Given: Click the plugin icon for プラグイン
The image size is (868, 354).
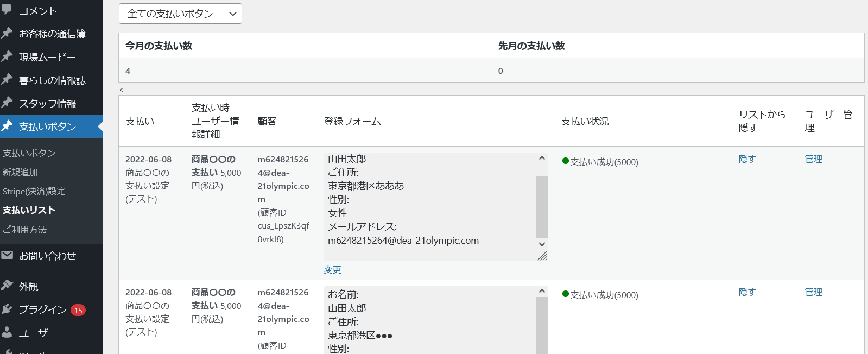Looking at the screenshot, I should pyautogui.click(x=7, y=309).
